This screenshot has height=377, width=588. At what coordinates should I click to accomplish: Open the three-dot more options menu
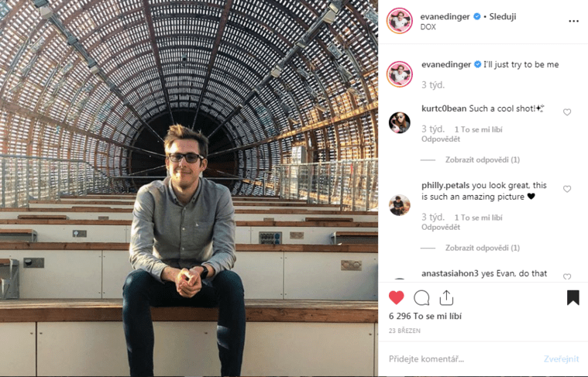coord(573,21)
